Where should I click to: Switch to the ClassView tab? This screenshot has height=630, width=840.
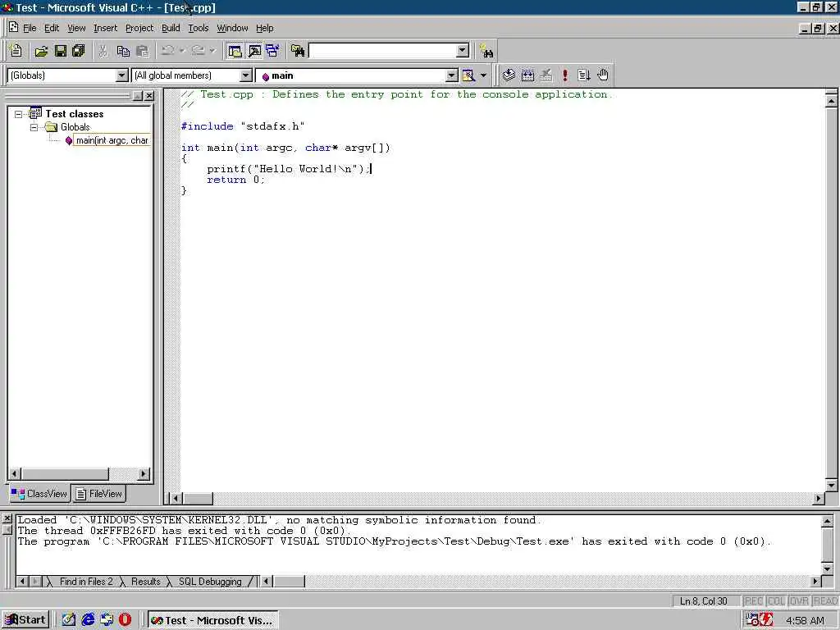[39, 493]
